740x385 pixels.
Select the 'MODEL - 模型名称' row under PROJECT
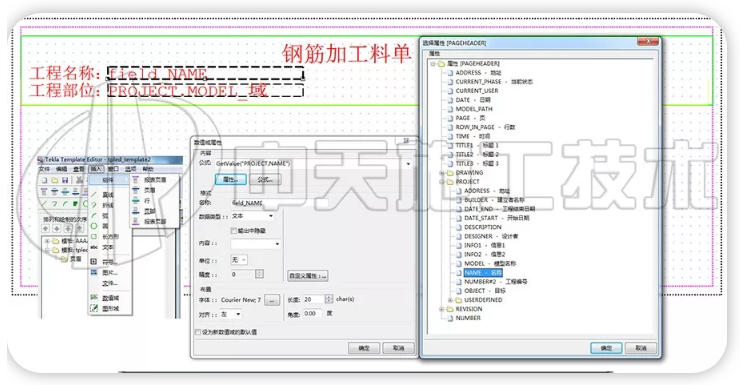tap(490, 264)
